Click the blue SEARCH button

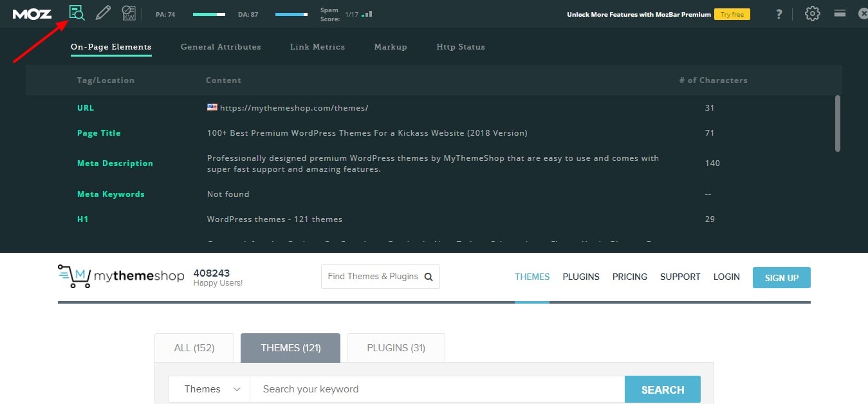point(663,389)
